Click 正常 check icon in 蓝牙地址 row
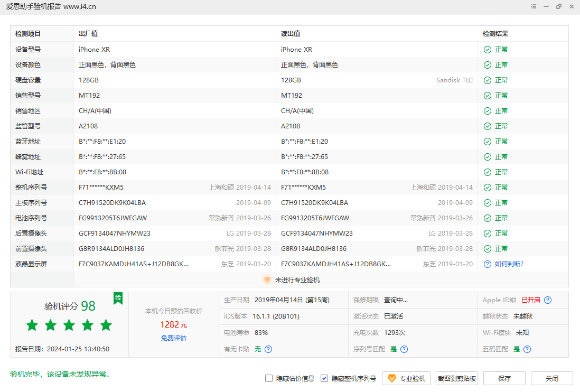The height and width of the screenshot is (392, 580). pyautogui.click(x=488, y=142)
